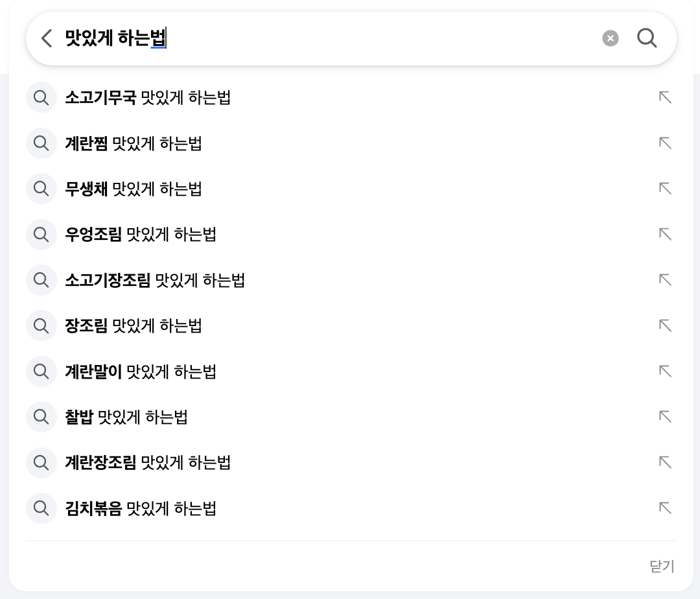700x599 pixels.
Task: Fill query using arrow beside 우엉조림 suggestion
Action: [665, 234]
